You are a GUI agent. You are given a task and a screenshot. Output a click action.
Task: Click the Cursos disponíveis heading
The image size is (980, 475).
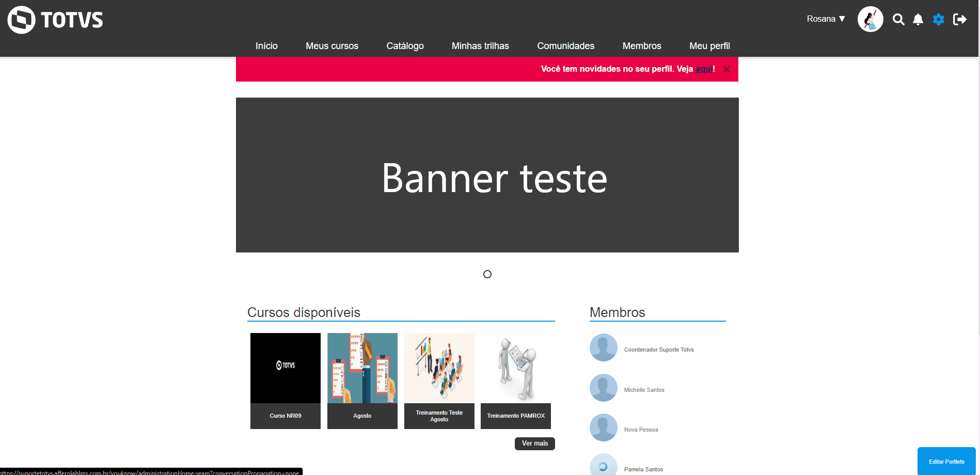(x=304, y=312)
